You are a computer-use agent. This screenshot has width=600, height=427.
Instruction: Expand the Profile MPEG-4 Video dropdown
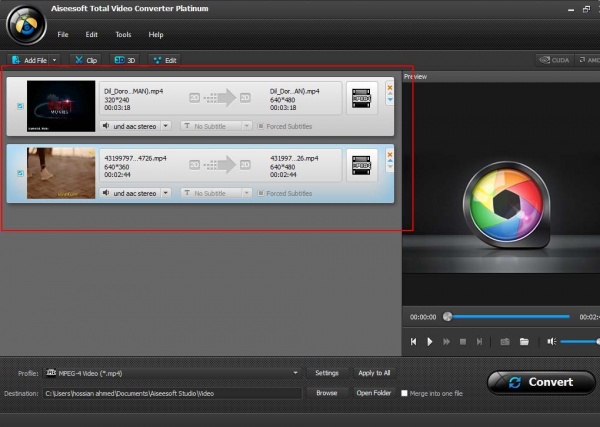pyautogui.click(x=295, y=373)
